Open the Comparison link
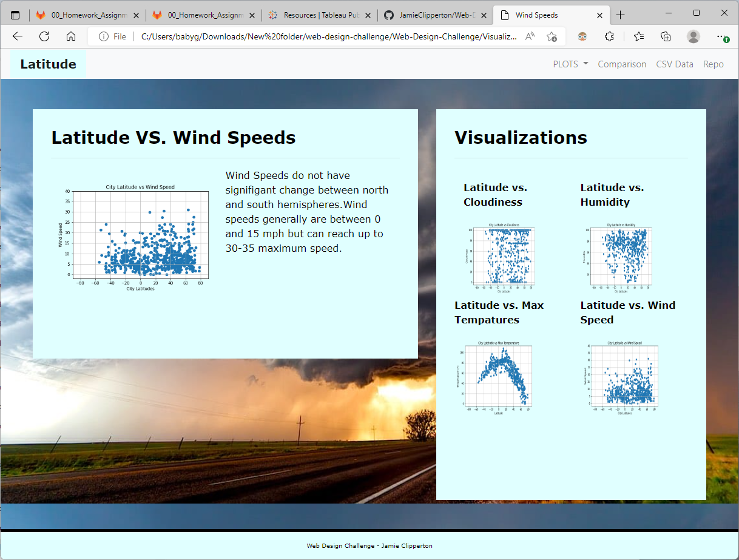This screenshot has width=739, height=560. pyautogui.click(x=622, y=64)
